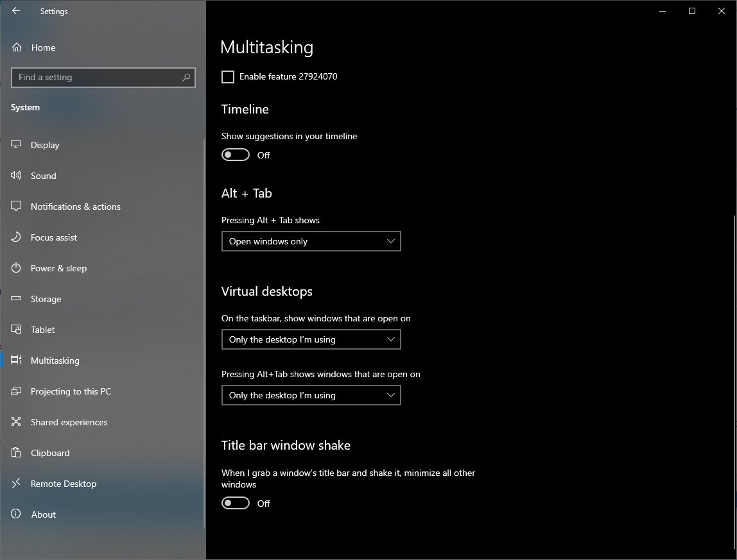Expand taskbar show windows open on dropdown

point(311,339)
